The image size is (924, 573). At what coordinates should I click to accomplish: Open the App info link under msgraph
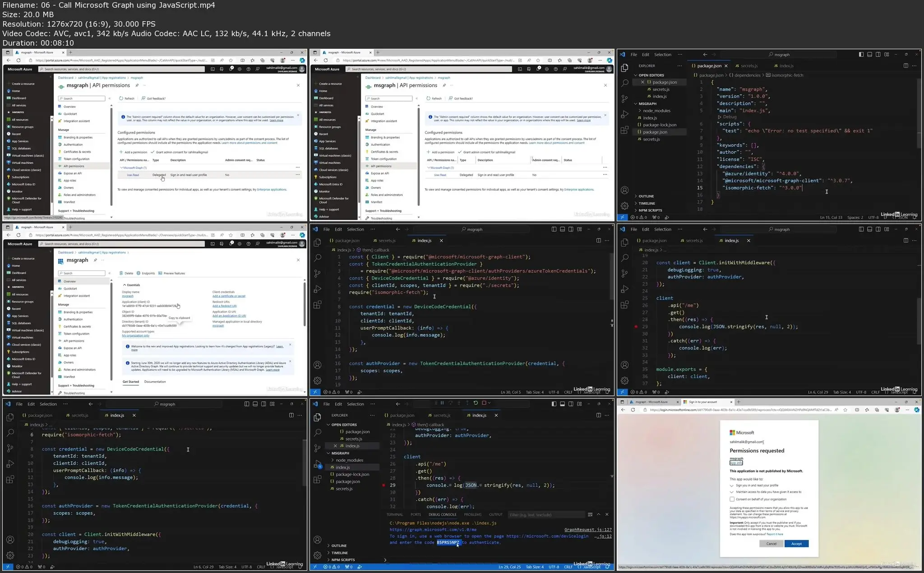click(736, 463)
